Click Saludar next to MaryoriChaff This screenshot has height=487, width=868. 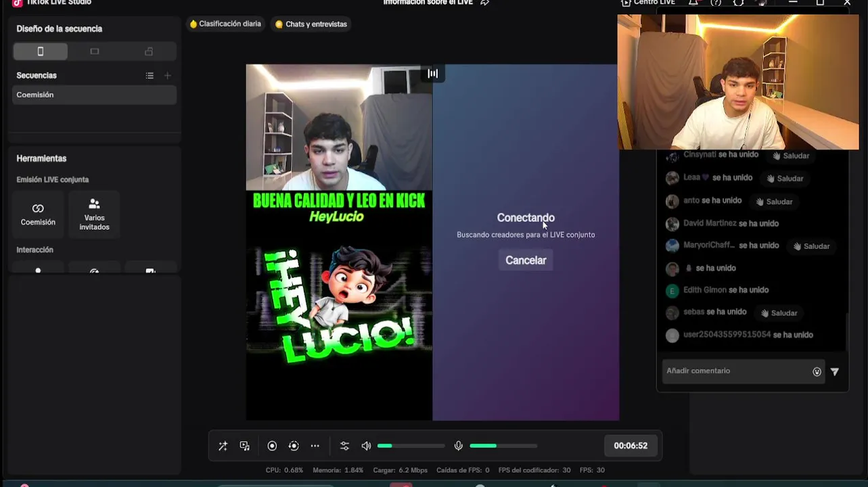click(x=811, y=246)
